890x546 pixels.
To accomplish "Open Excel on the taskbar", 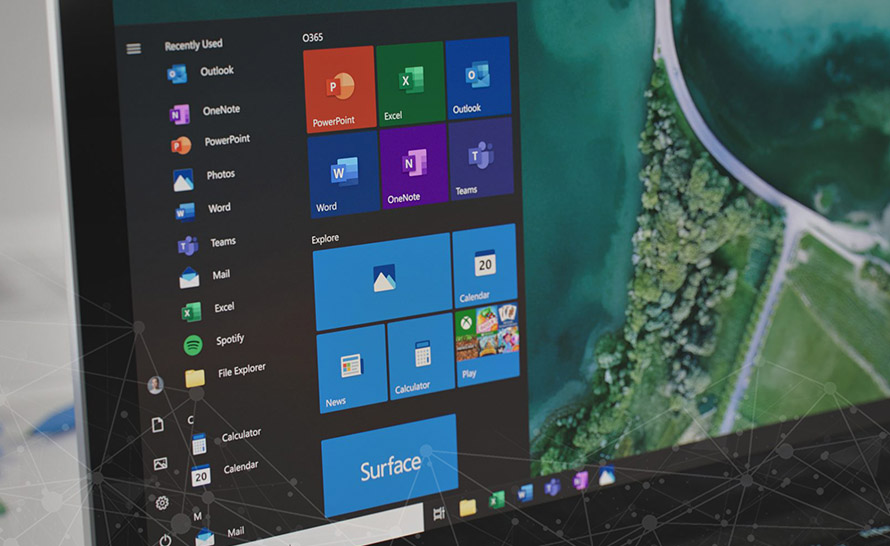I will (497, 499).
